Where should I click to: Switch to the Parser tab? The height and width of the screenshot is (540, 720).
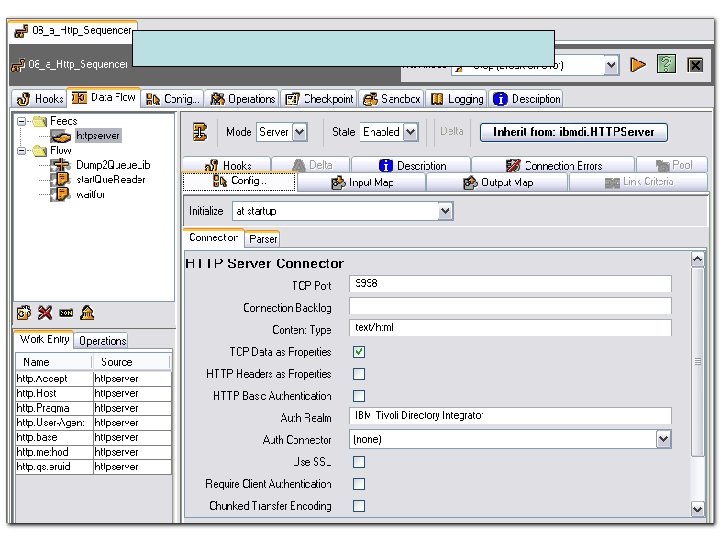tap(263, 239)
